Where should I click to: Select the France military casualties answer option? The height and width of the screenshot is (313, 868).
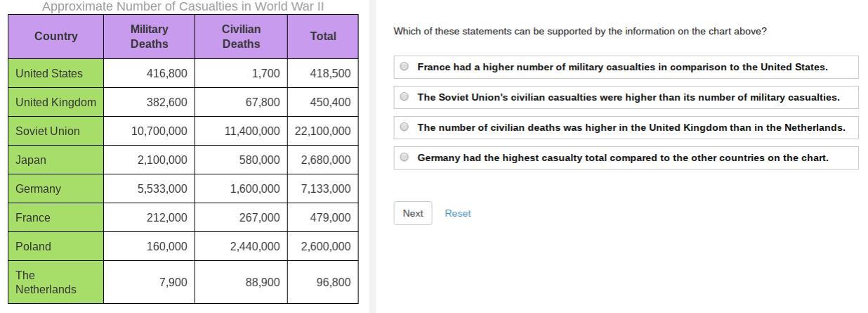pos(405,67)
